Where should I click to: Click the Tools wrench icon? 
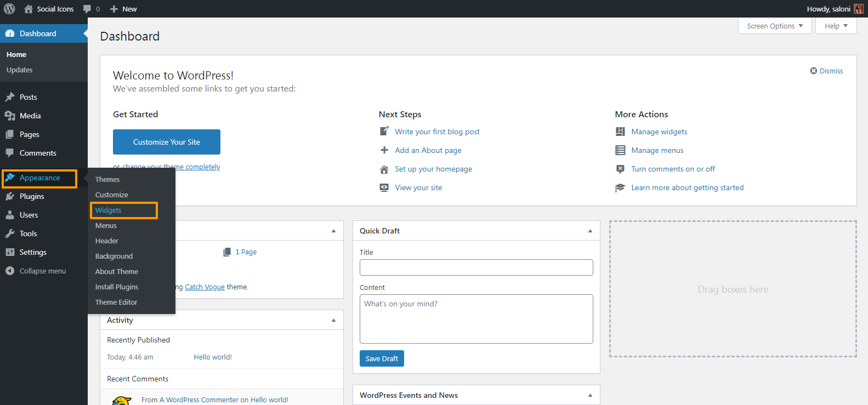coord(10,233)
